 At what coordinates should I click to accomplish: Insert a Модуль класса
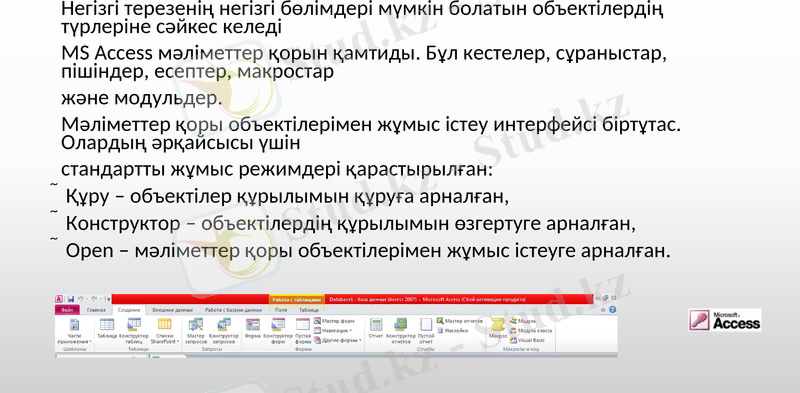pos(531,330)
